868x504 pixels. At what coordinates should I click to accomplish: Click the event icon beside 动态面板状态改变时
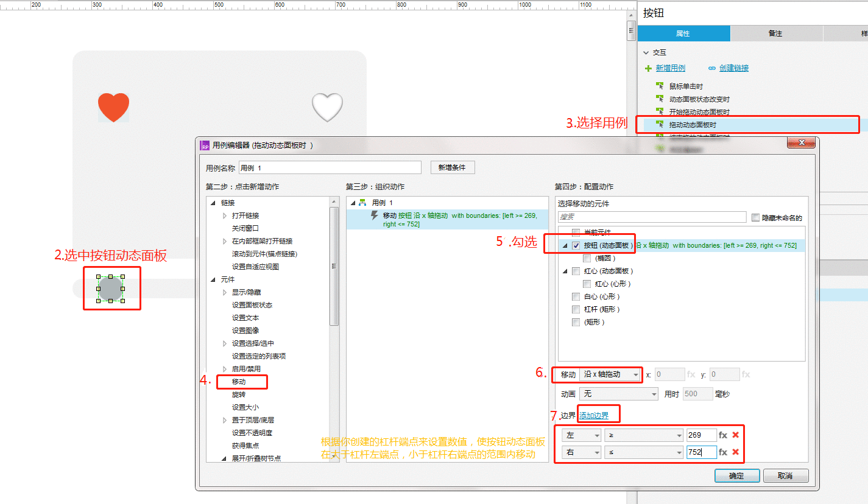pyautogui.click(x=659, y=99)
